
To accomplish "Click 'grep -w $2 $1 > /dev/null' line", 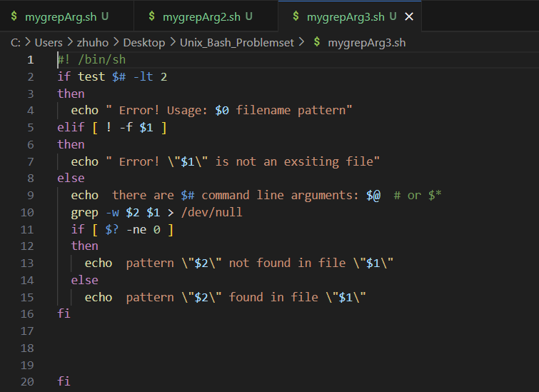I will pos(156,213).
